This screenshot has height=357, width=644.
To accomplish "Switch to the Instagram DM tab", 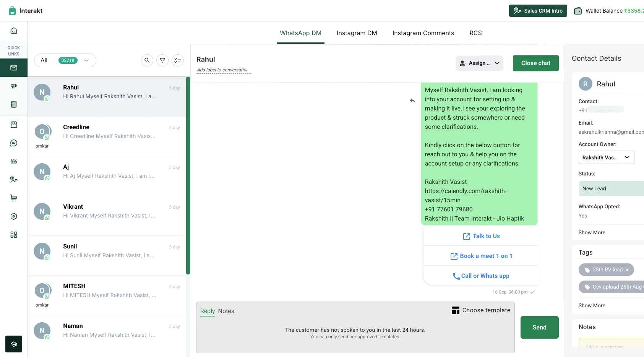I will 357,33.
